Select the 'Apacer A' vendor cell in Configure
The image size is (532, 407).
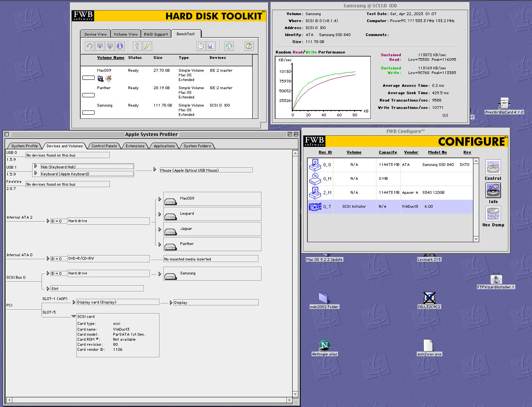tap(410, 193)
